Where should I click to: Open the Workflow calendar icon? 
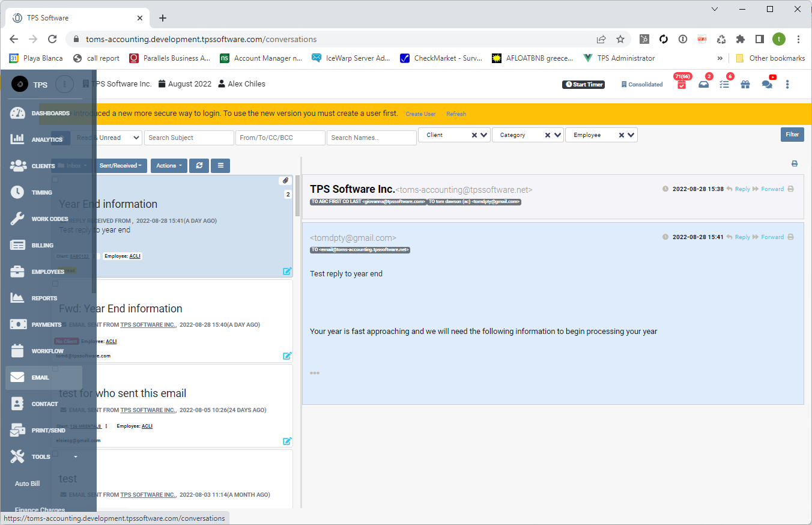point(17,351)
